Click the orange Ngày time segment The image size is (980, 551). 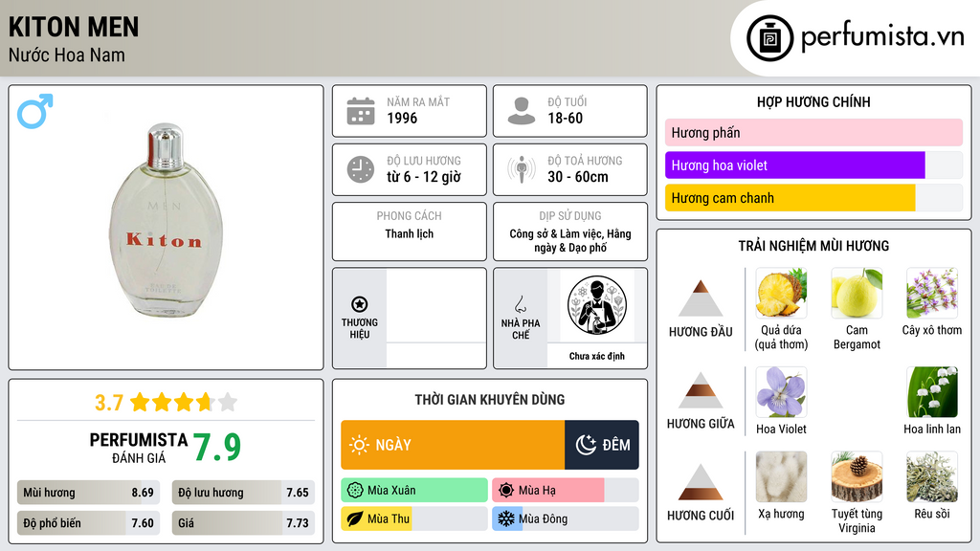pos(453,445)
